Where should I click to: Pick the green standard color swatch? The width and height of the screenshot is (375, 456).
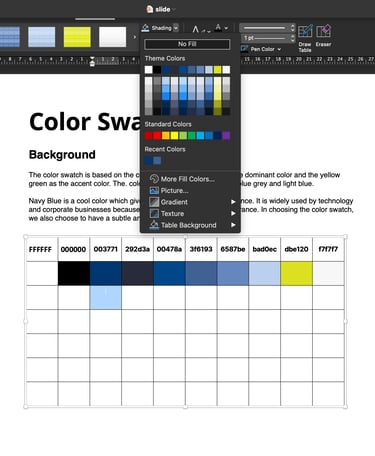click(192, 136)
